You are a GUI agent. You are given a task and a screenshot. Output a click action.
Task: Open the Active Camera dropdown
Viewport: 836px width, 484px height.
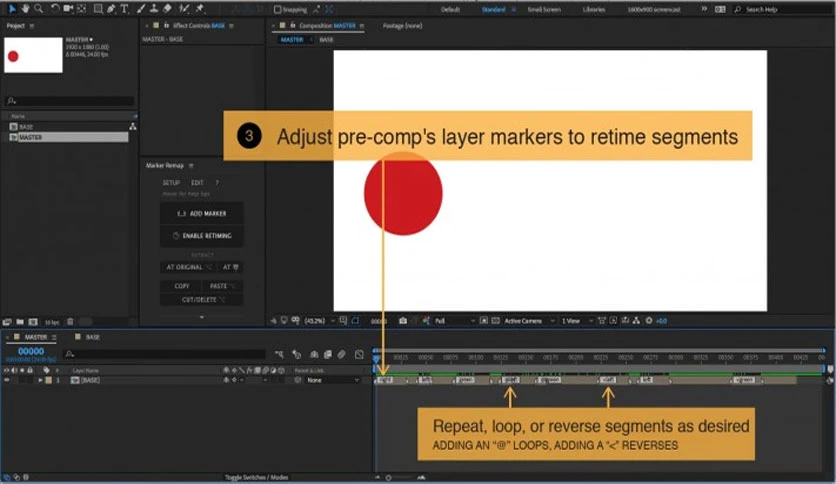(529, 321)
